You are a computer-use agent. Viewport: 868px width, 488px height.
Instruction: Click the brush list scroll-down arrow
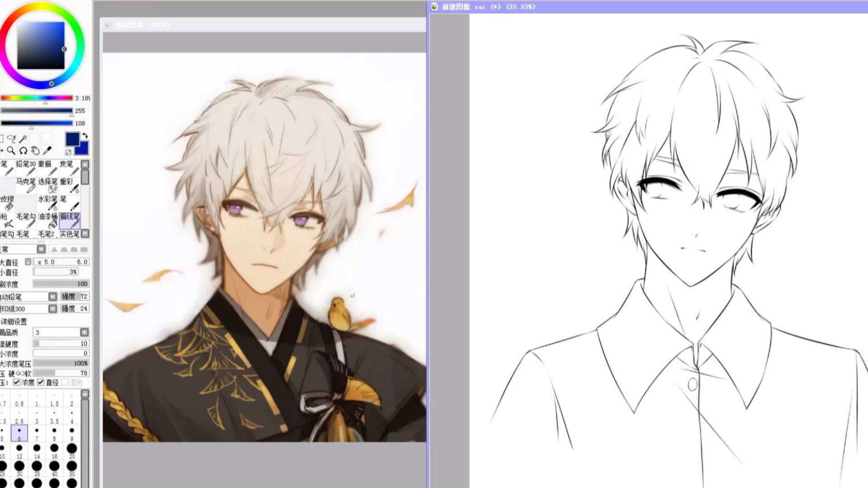pos(85,234)
